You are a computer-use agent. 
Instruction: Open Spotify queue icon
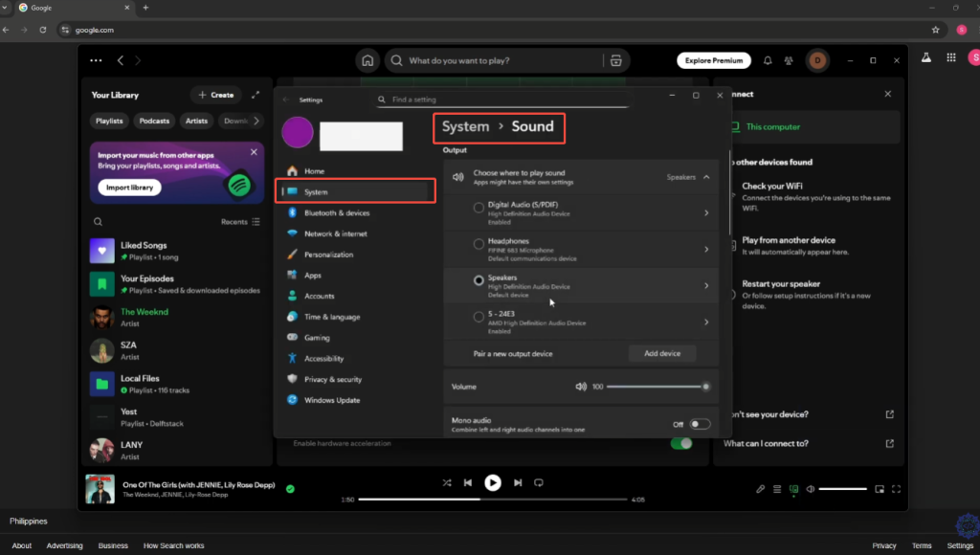777,489
